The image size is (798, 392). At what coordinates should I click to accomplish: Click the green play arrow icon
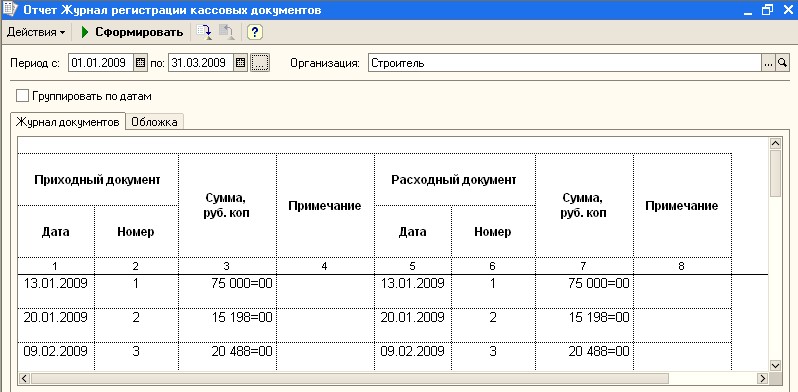pos(85,32)
